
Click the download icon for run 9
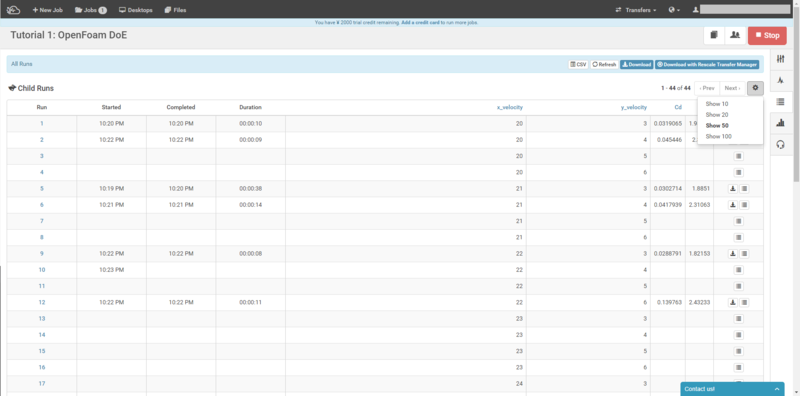pyautogui.click(x=733, y=254)
